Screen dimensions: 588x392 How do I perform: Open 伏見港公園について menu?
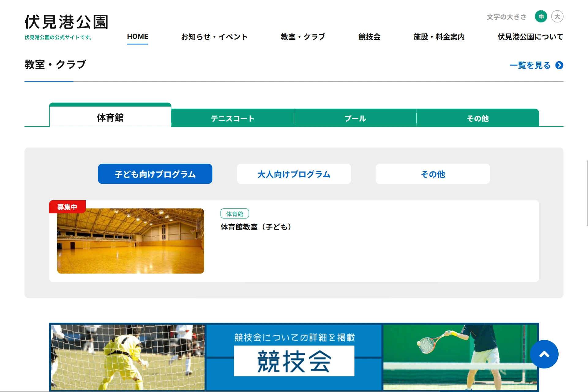click(530, 37)
